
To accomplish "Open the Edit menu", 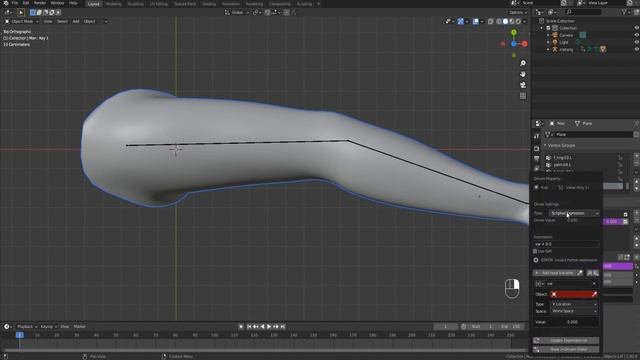I will (26, 3).
